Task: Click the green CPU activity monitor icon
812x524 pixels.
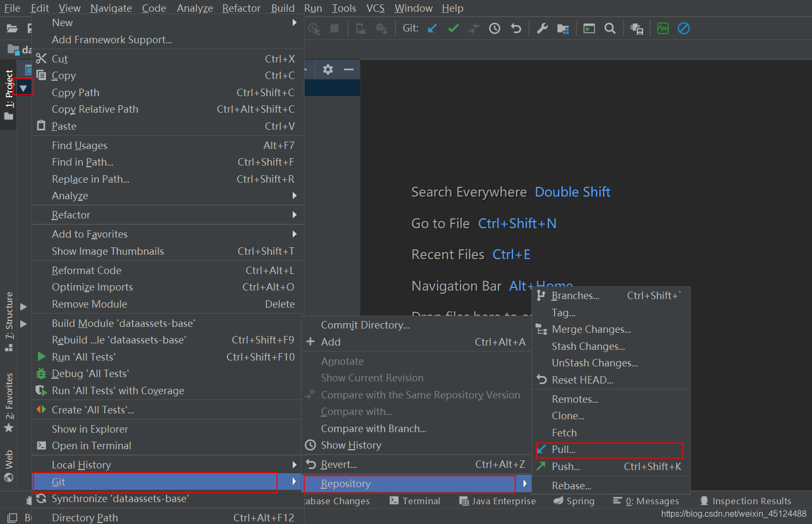Action: [663, 28]
